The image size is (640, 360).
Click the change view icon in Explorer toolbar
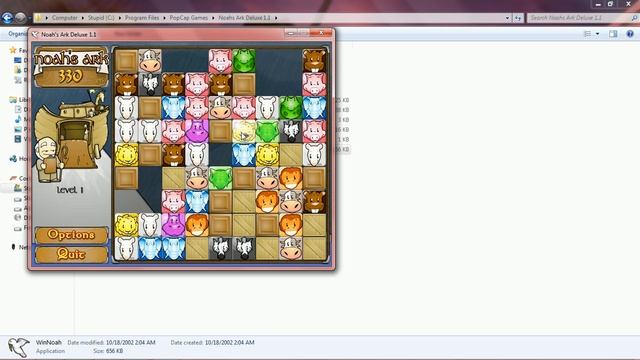(588, 34)
